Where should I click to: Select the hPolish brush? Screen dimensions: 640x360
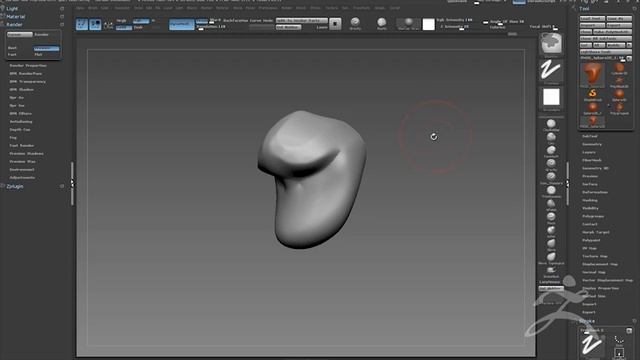point(551,204)
